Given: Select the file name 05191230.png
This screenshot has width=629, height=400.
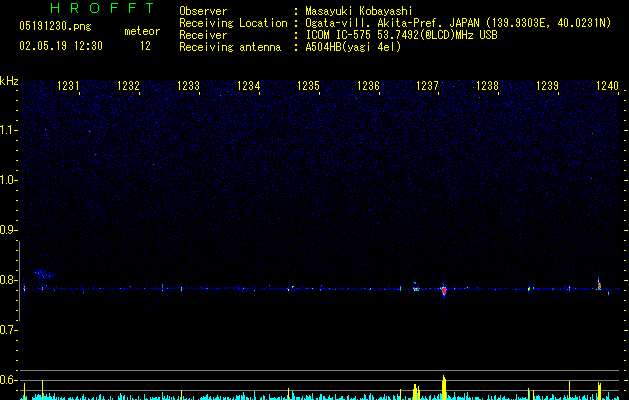Looking at the screenshot, I should point(55,26).
